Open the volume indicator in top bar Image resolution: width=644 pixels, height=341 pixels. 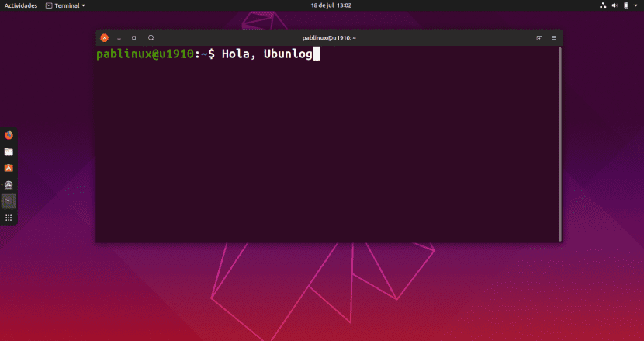coord(615,5)
